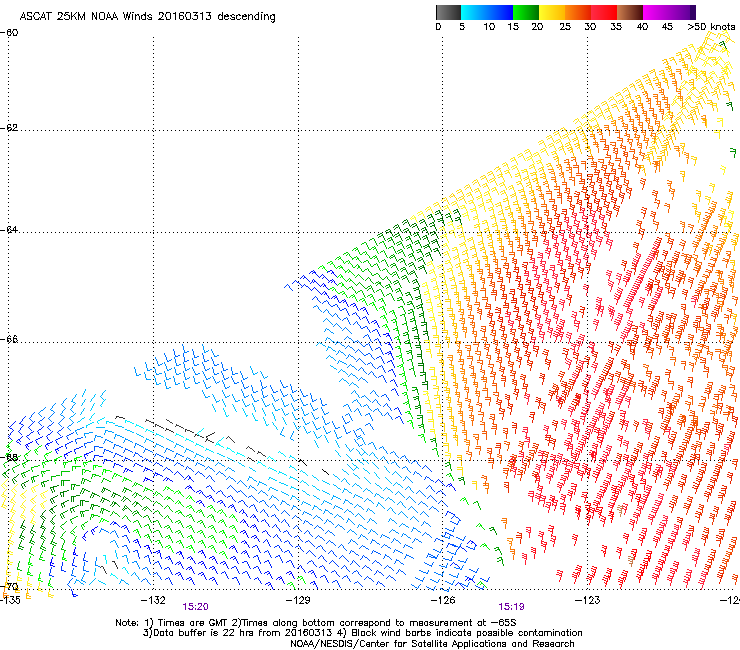740x650 pixels.
Task: Select the -129 longitude axis label
Action: click(x=298, y=600)
